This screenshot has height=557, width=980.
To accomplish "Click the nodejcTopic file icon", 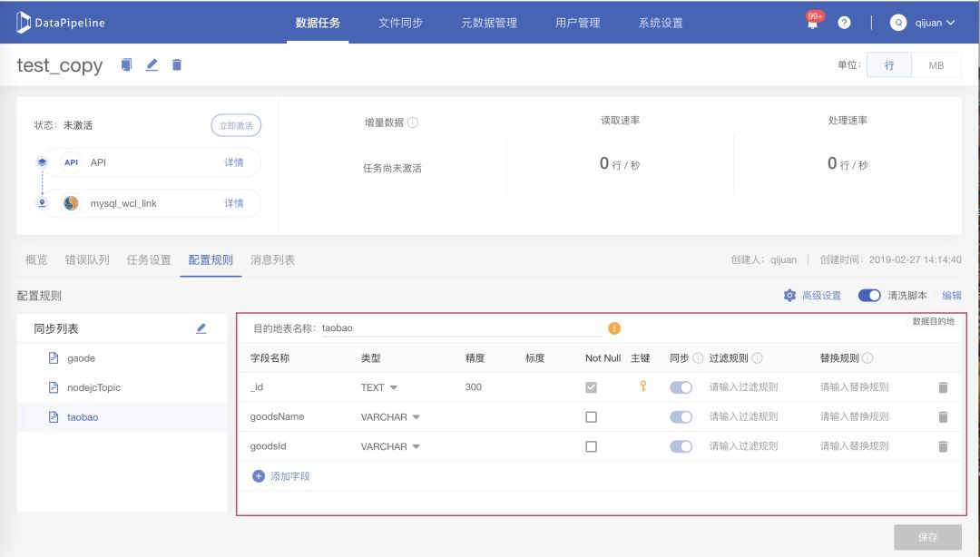I will (54, 387).
